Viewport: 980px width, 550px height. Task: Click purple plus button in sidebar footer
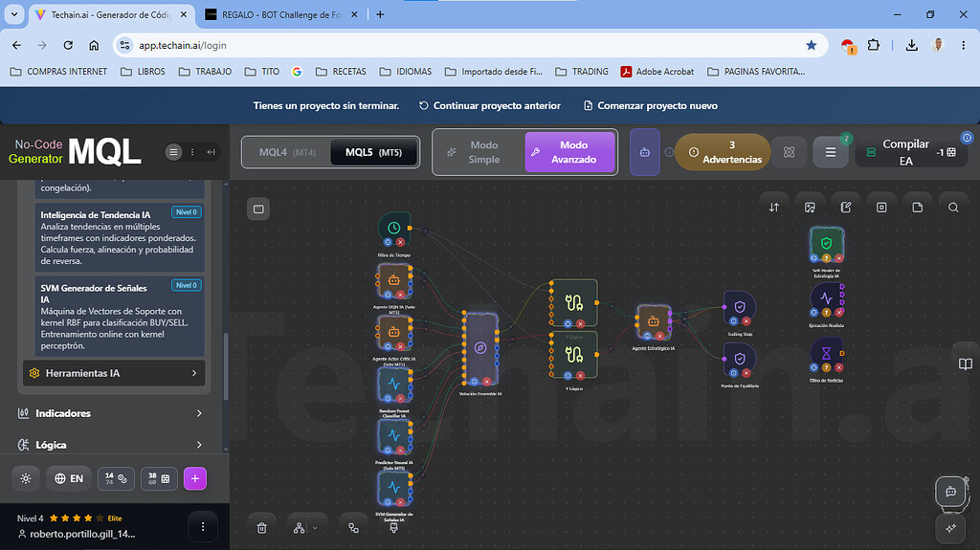coord(195,479)
